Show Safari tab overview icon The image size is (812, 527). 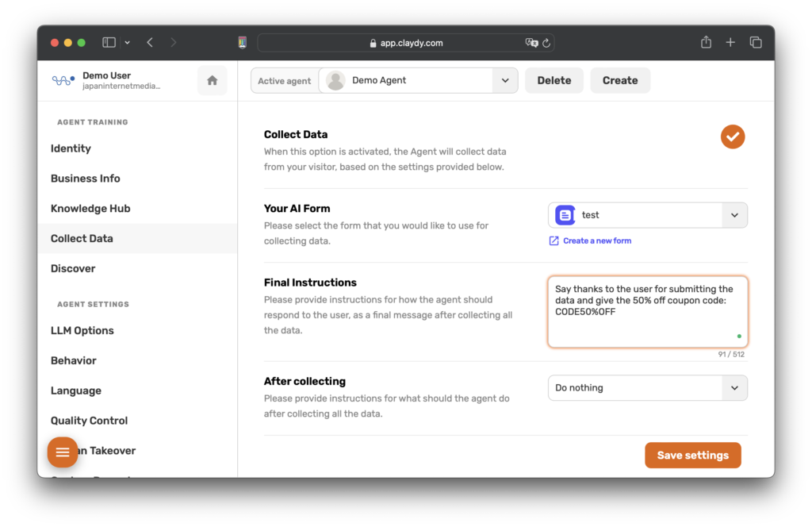[756, 43]
